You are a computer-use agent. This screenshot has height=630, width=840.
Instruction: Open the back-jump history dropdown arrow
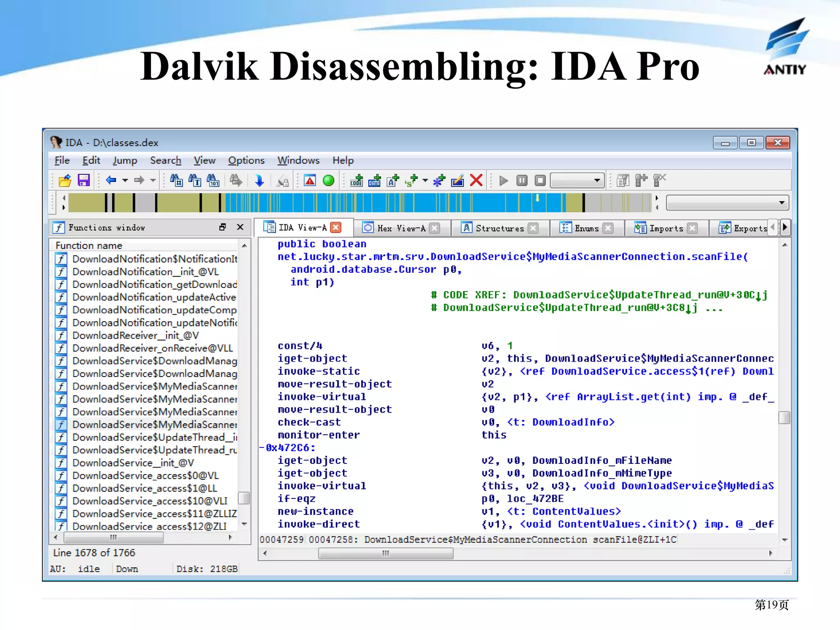[x=125, y=180]
